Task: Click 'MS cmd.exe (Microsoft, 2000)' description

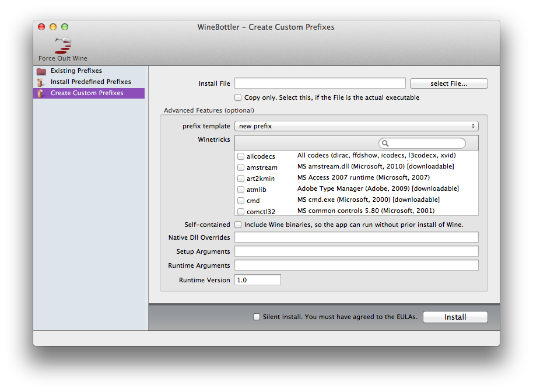Action: click(x=369, y=199)
